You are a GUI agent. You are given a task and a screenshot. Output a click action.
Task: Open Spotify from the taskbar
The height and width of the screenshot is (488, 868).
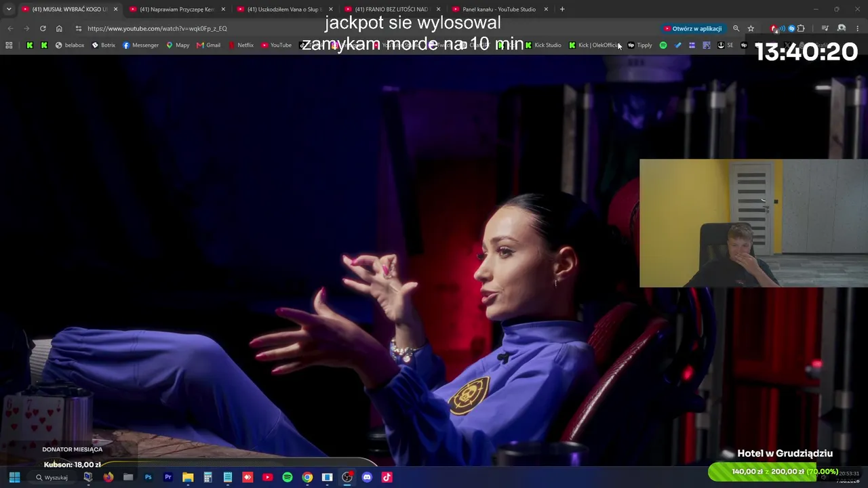pos(288,477)
